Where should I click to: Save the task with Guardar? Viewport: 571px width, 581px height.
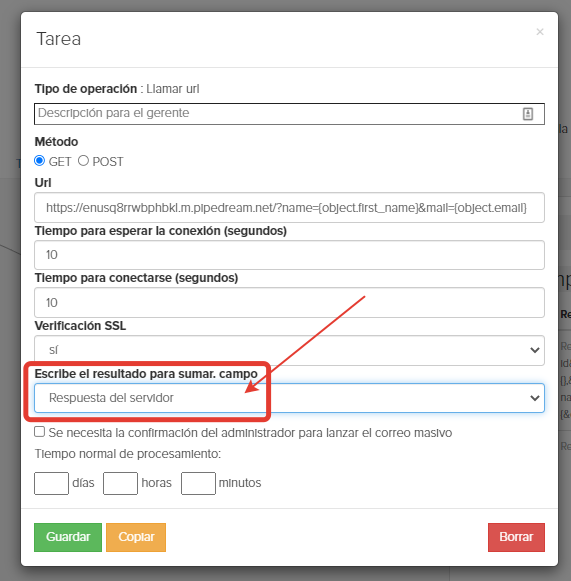coord(68,537)
